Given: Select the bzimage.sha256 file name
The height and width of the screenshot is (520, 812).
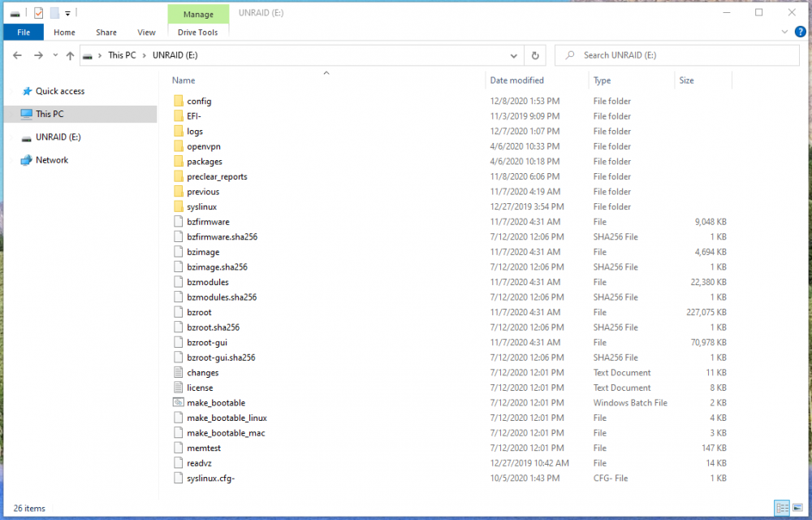Looking at the screenshot, I should (217, 266).
